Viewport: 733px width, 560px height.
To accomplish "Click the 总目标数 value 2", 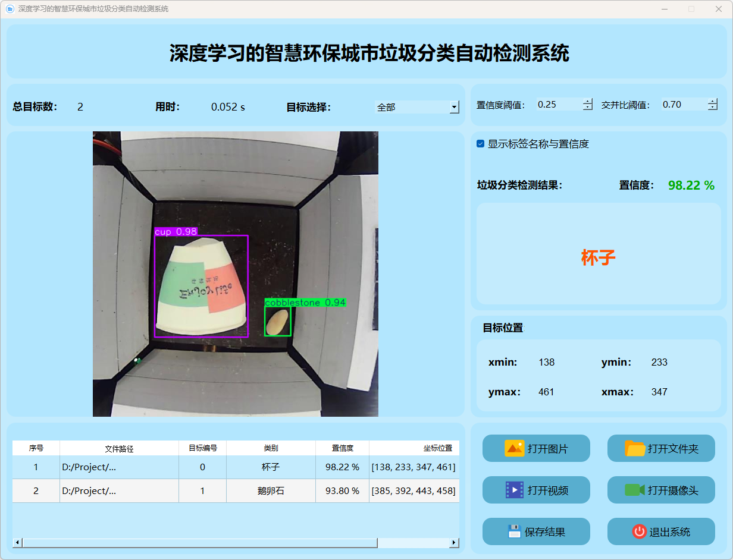I will pyautogui.click(x=80, y=107).
